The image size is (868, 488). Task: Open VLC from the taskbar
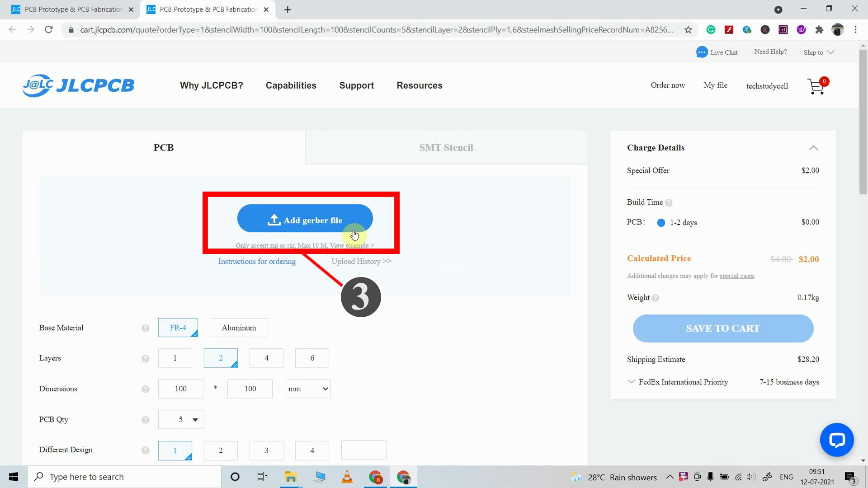click(x=347, y=477)
